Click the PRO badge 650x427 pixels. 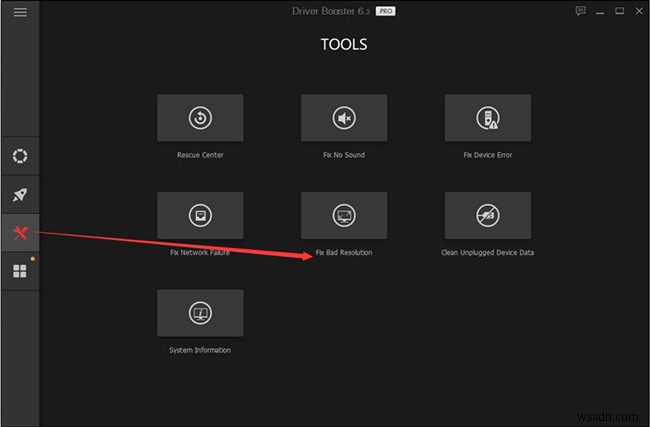(386, 11)
